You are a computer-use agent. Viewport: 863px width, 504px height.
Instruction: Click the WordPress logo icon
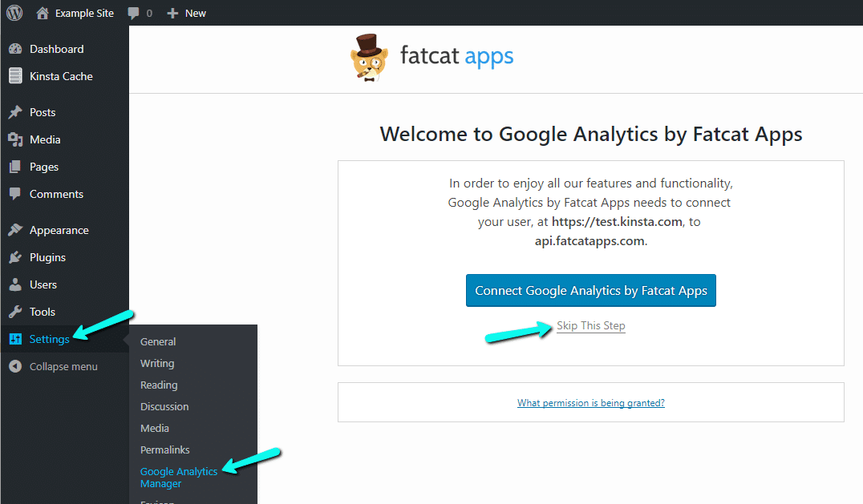(14, 13)
